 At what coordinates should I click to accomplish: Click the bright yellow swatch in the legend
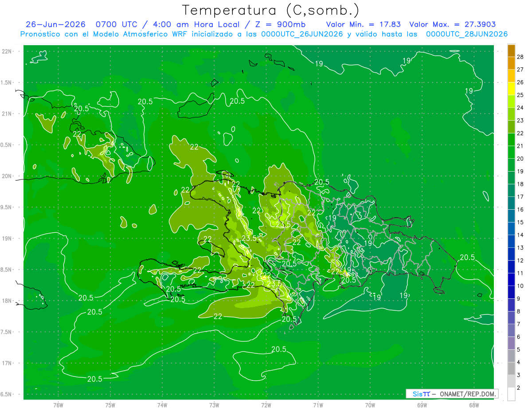point(511,89)
